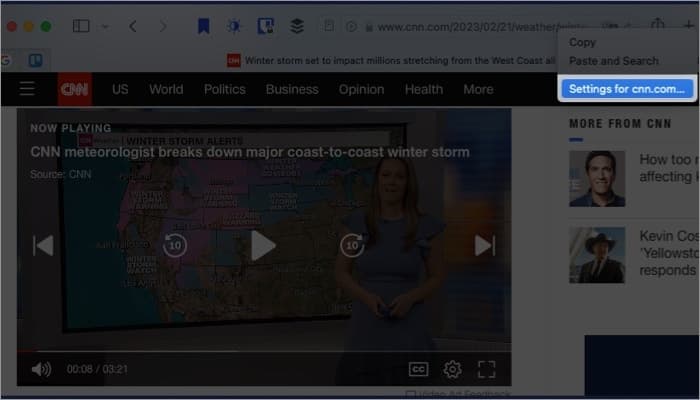Open video settings gear icon
700x400 pixels.
(x=452, y=369)
